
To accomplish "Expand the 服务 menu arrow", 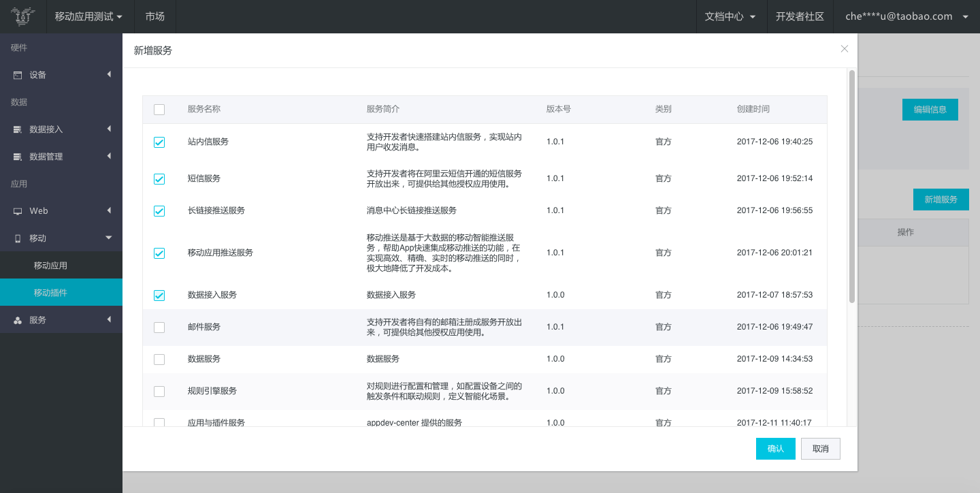I will pos(109,319).
